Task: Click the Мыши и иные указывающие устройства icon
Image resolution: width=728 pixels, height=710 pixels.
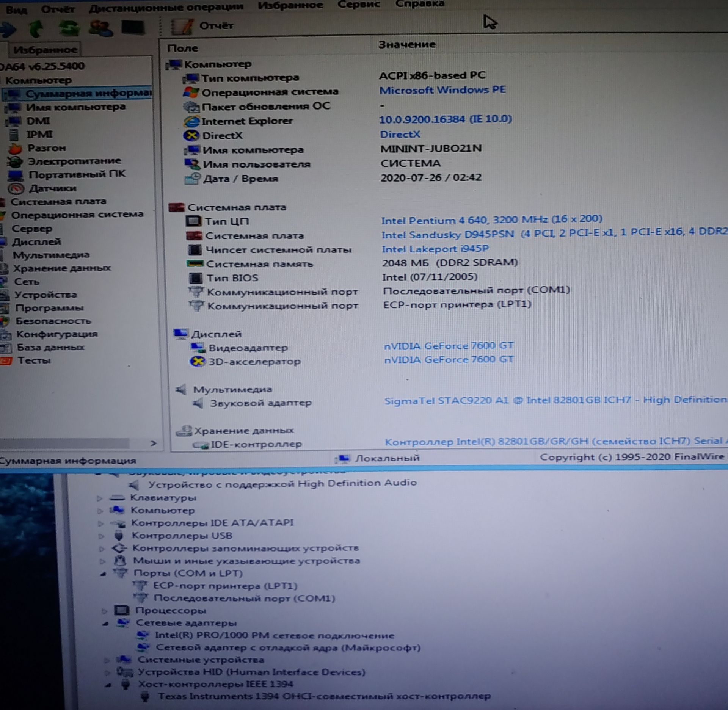Action: coord(120,561)
